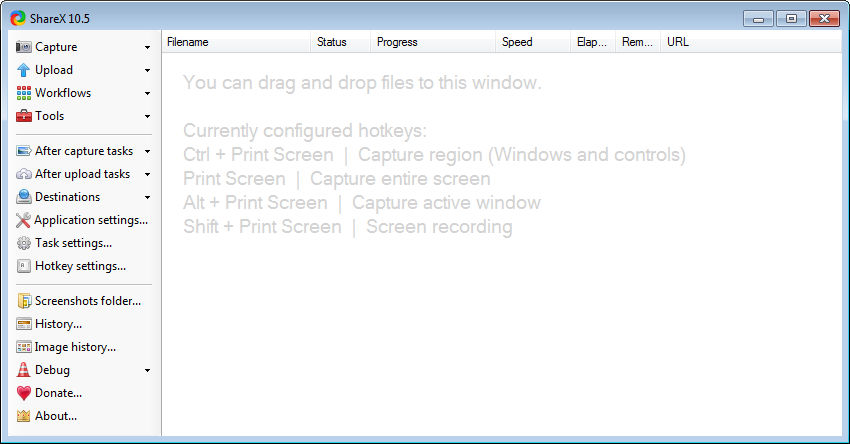Sort by the Status column header
Viewport: 850px width, 444px height.
340,42
